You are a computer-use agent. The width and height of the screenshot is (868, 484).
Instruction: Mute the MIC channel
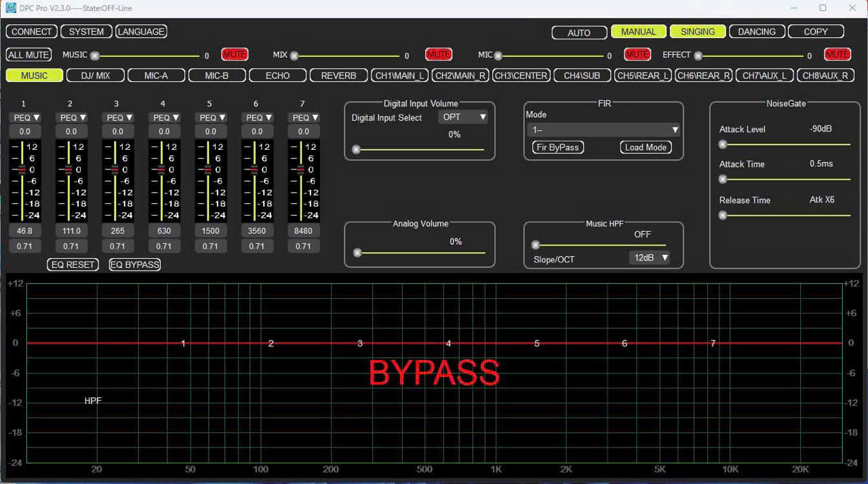637,54
